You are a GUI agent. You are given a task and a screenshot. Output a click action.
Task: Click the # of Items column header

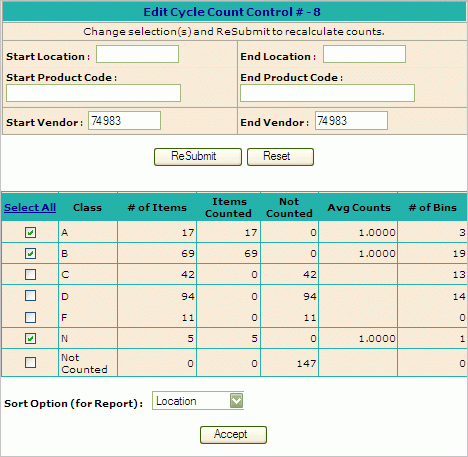157,207
